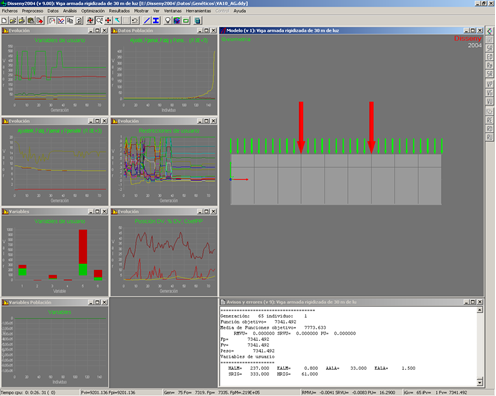Click the undo curved-arrow toolbar icon
The image size is (496, 396).
pyautogui.click(x=135, y=21)
